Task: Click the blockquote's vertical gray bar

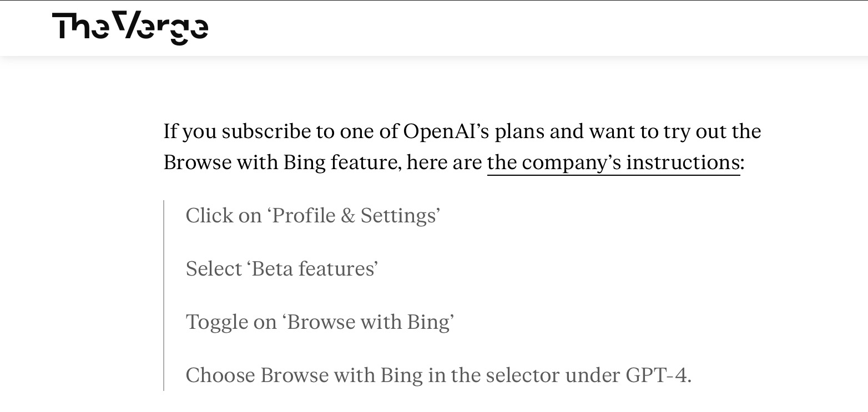Action: (x=164, y=296)
